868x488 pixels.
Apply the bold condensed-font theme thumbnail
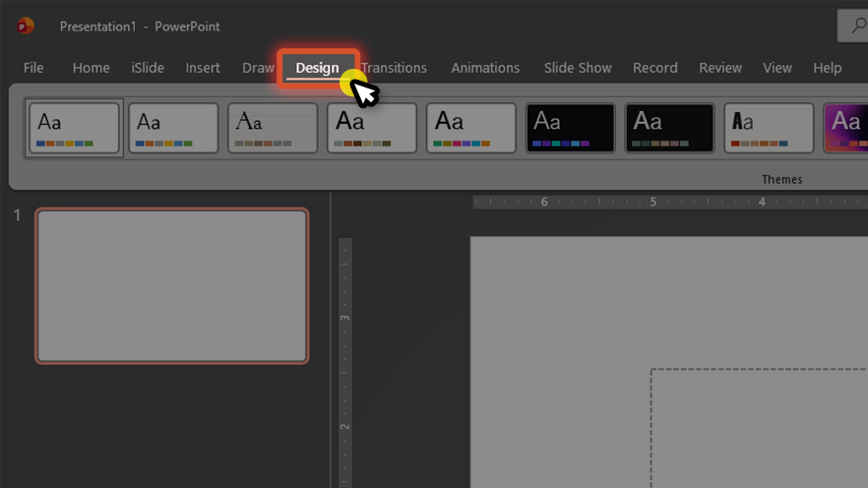coord(769,128)
